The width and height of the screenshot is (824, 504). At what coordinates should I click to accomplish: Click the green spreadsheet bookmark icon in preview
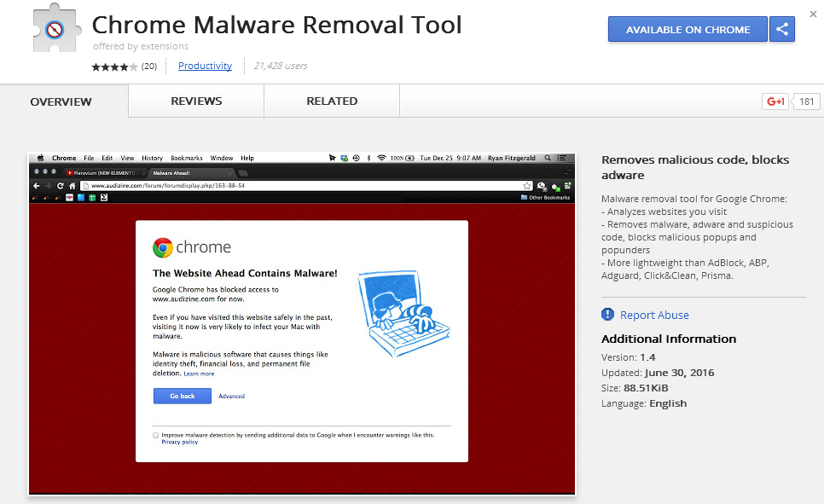click(92, 198)
